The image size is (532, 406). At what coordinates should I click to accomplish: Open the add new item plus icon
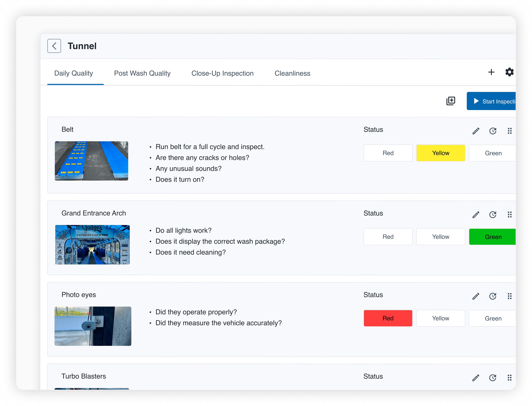[x=491, y=72]
